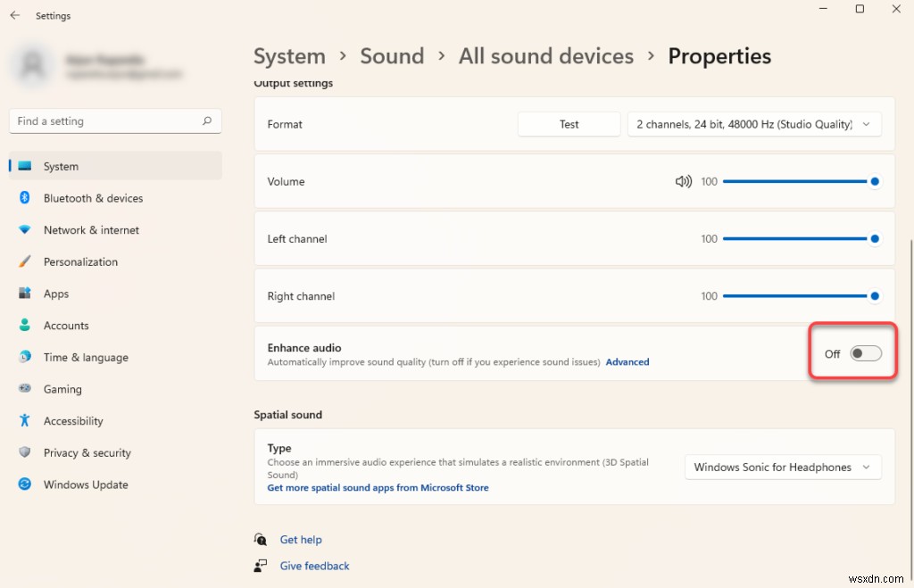Select the Accounts settings category
Image resolution: width=914 pixels, height=588 pixels.
pos(63,325)
